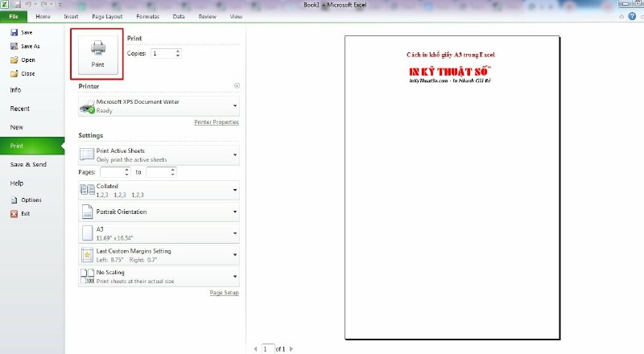
Task: Open the Review tab
Action: tap(207, 16)
